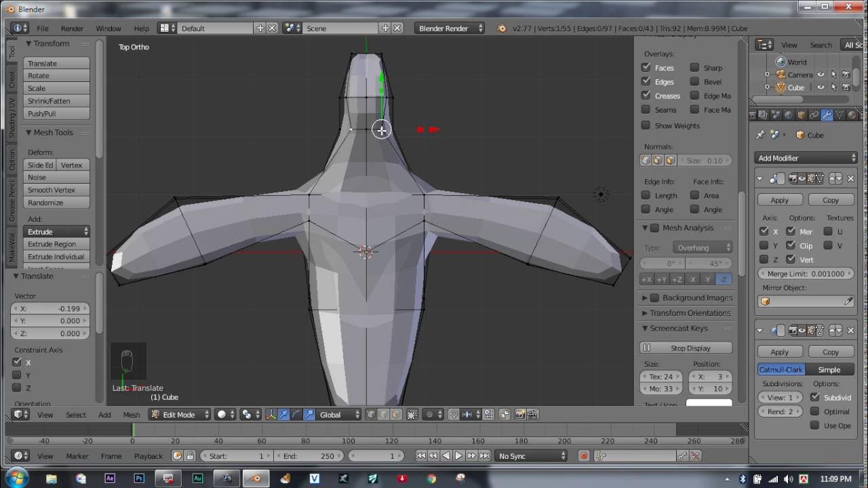Toggle limit selection to visible icon
Viewport: 868px width, 488px height.
[412, 415]
